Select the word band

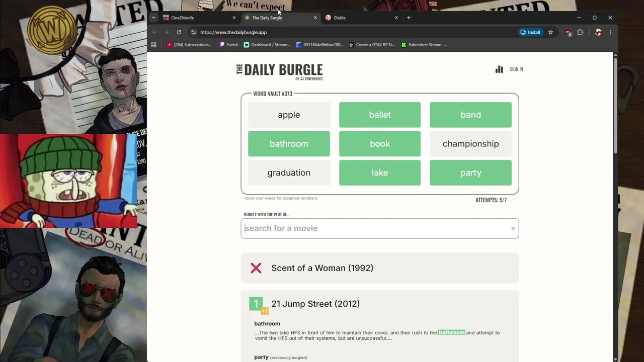click(x=470, y=115)
